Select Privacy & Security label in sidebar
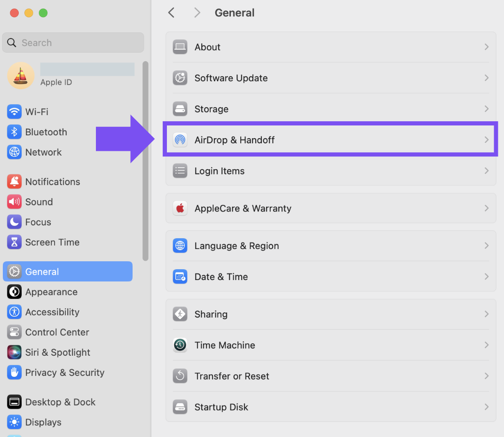Image resolution: width=504 pixels, height=437 pixels. click(x=65, y=373)
